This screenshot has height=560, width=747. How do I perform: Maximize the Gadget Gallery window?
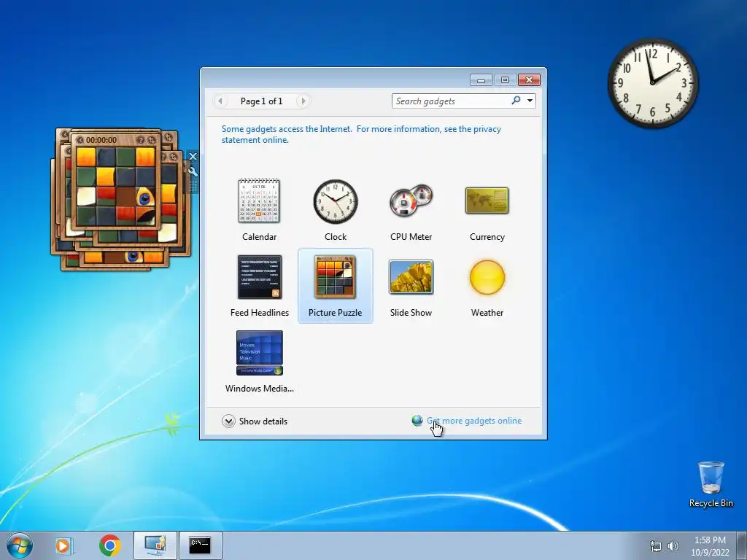(x=505, y=80)
